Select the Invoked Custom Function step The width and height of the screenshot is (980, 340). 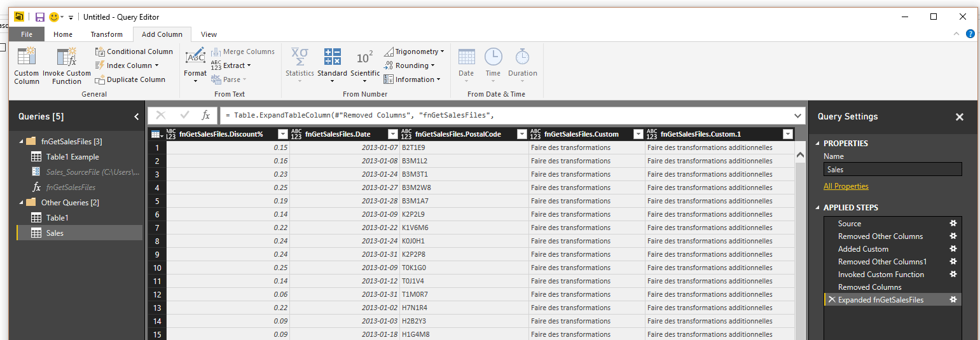click(881, 275)
